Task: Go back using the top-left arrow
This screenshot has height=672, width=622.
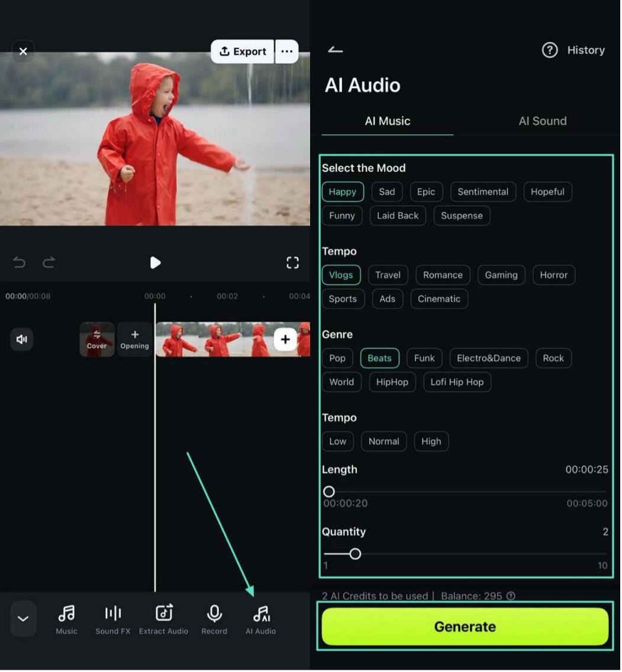Action: point(336,50)
